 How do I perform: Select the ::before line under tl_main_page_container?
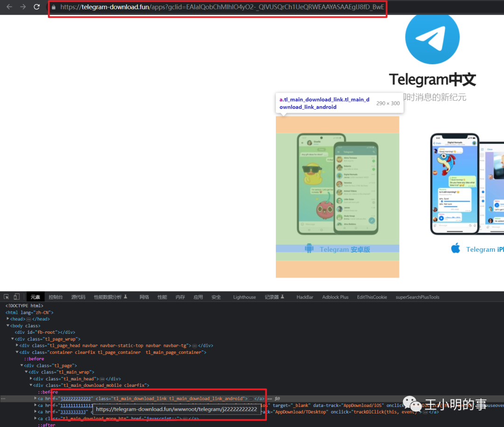[34, 359]
